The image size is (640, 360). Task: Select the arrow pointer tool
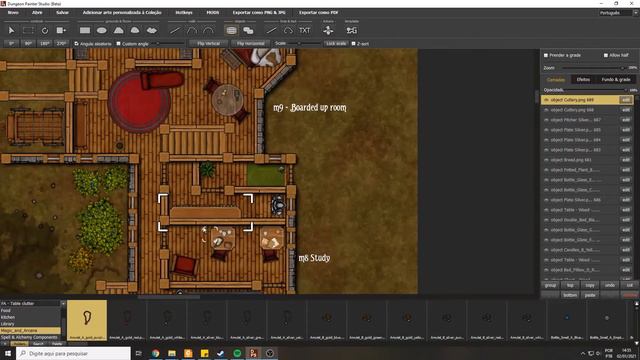coord(11,31)
